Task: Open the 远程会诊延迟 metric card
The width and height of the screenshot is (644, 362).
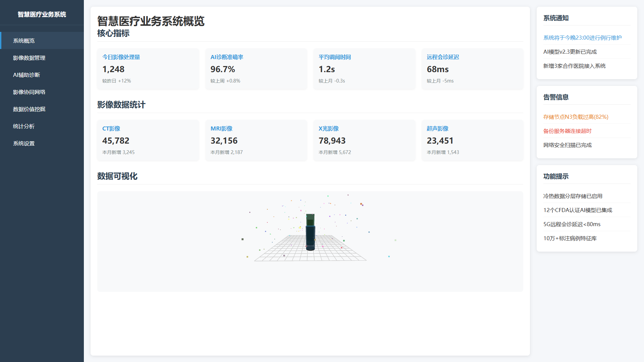Action: [472, 69]
